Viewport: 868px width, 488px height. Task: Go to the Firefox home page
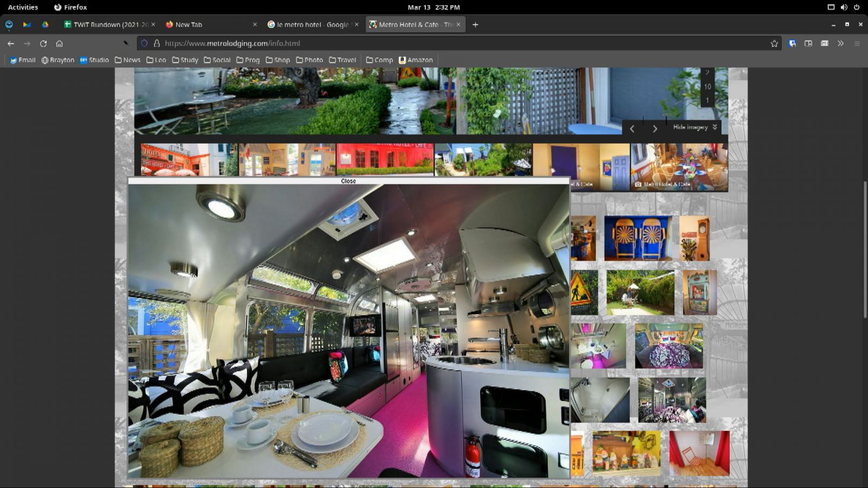tap(60, 43)
